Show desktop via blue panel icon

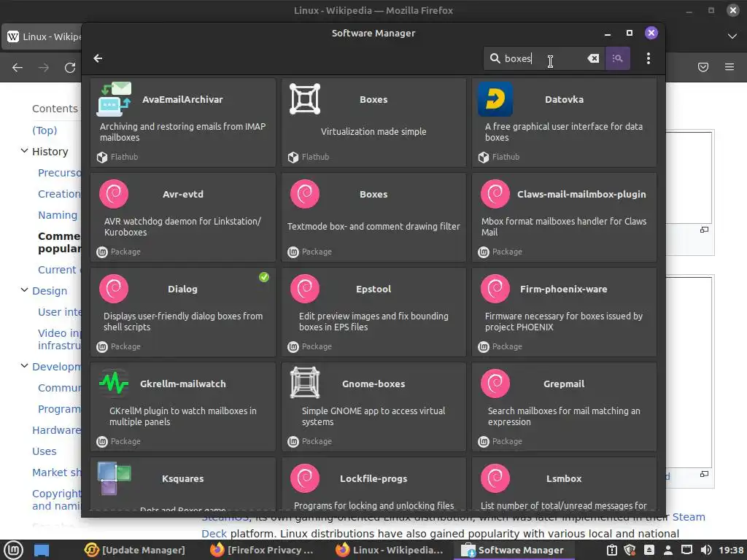click(42, 551)
